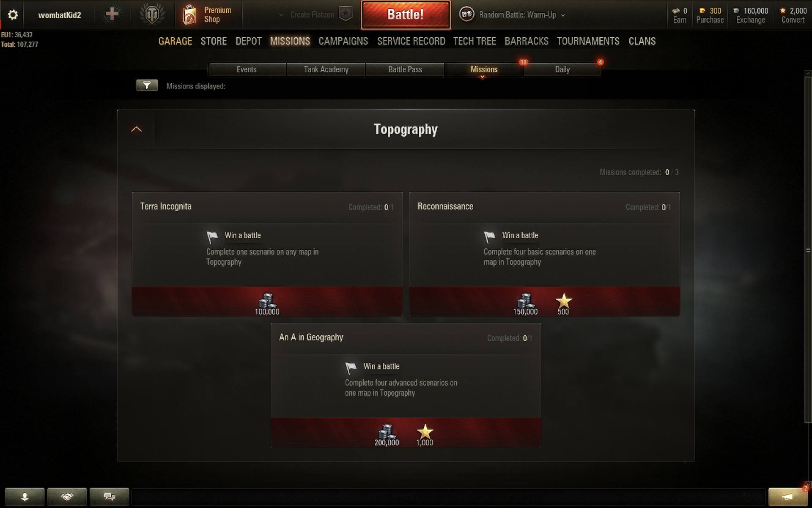Click the missions filter funnel icon

(147, 86)
